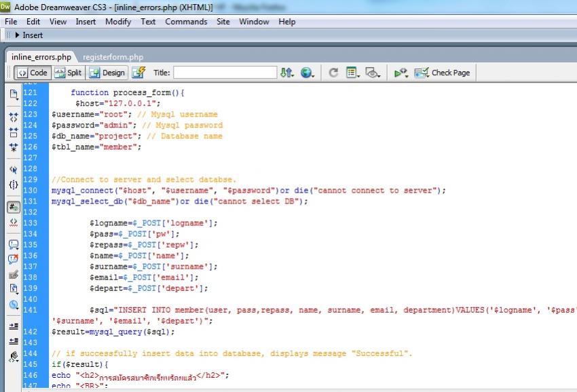The image size is (577, 392).
Task: Click the $db_name="project" code line
Action: click(137, 136)
